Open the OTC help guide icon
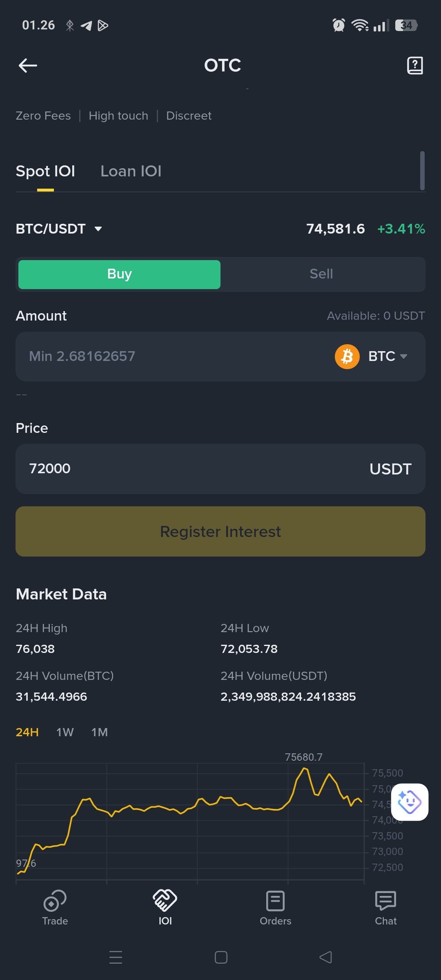This screenshot has height=980, width=441. (415, 65)
